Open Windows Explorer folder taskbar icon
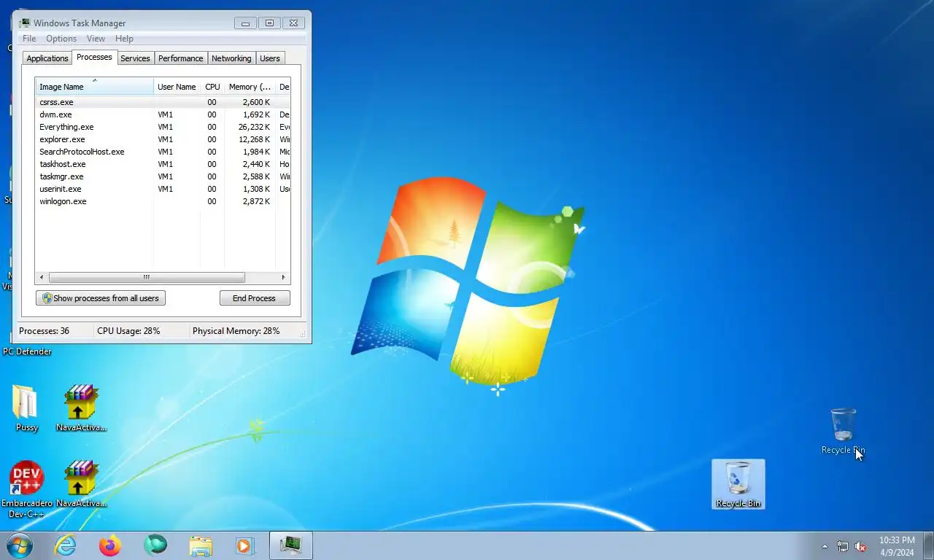The image size is (934, 560). 200,545
